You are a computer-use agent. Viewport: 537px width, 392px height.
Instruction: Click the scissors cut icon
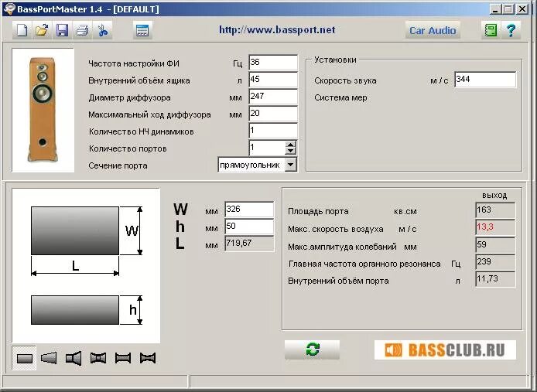(x=102, y=30)
